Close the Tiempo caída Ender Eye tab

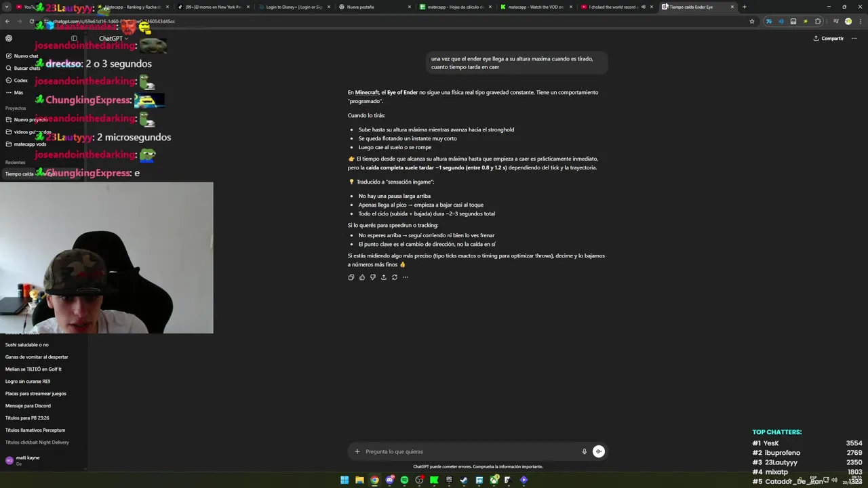(x=732, y=7)
